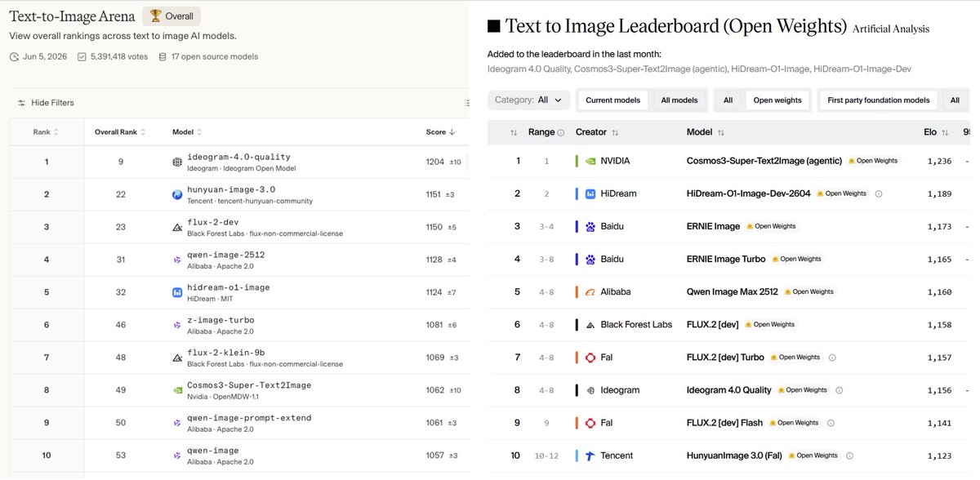Image resolution: width=980 pixels, height=480 pixels.
Task: Click the Black Forest Labs logo in the Creator column
Action: pos(590,324)
